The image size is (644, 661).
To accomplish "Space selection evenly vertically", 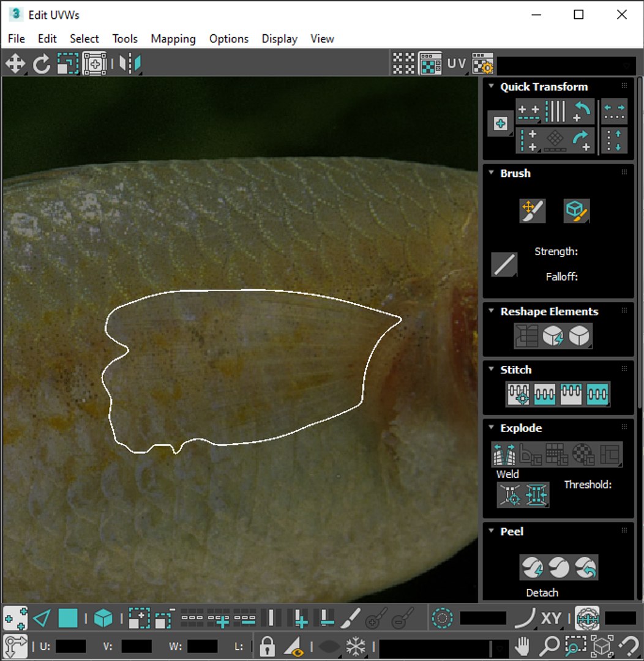I will pyautogui.click(x=614, y=141).
